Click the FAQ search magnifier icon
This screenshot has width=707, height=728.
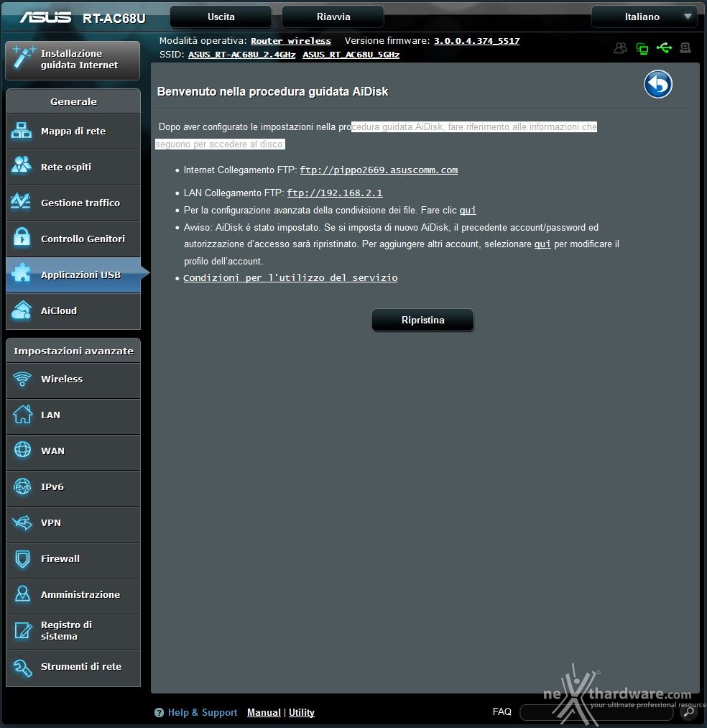(x=688, y=711)
